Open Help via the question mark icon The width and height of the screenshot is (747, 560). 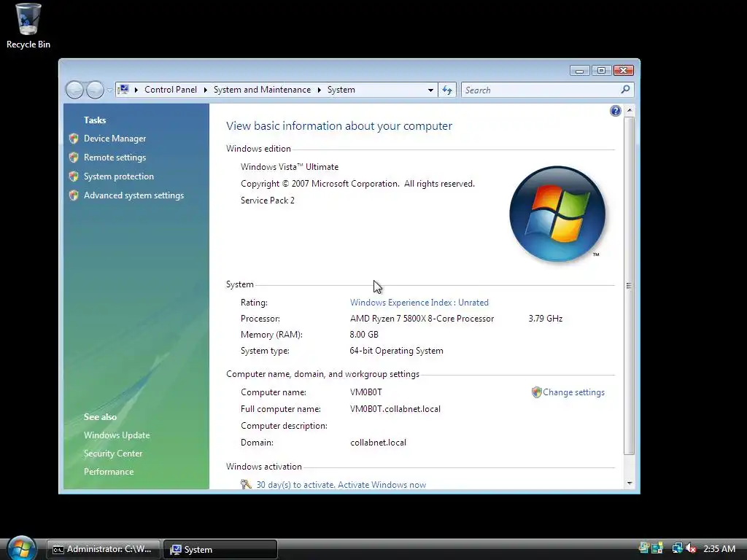coord(615,111)
